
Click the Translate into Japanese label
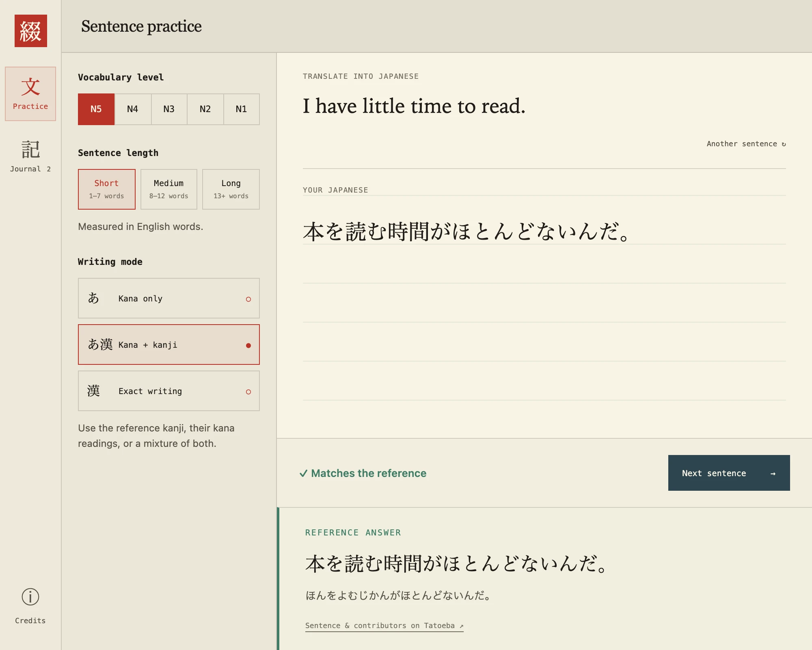click(x=361, y=76)
